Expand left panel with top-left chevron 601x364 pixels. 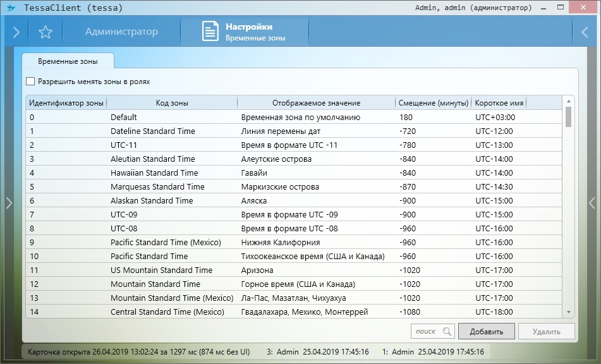point(16,32)
